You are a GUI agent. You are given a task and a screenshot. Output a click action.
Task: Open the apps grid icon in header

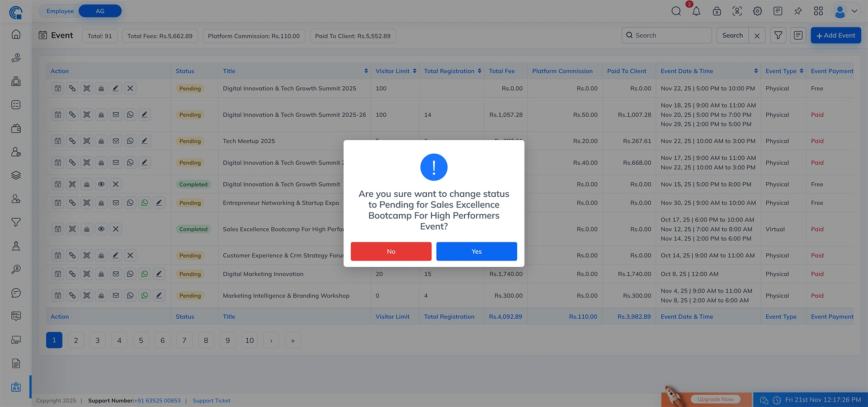click(818, 11)
